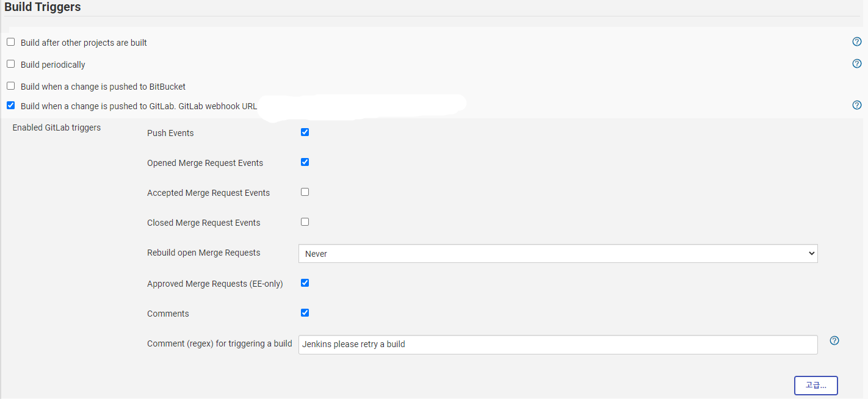Click Approved Merge Requests (EE-only) label

215,284
